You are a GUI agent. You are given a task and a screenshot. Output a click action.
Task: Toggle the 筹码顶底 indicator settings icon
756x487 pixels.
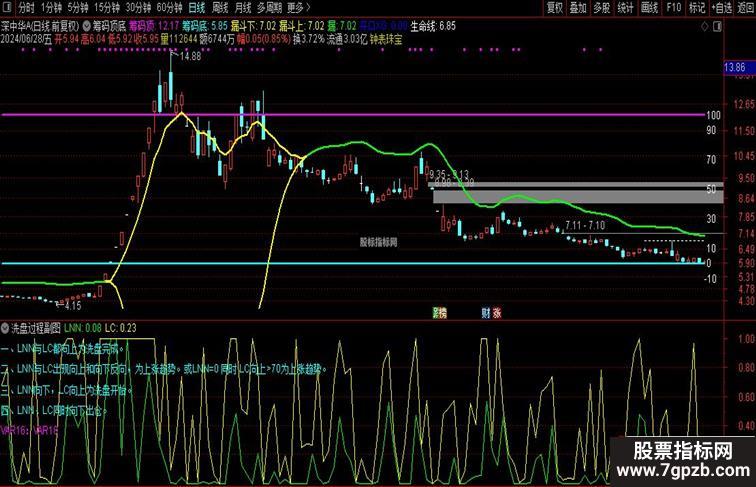(87, 26)
